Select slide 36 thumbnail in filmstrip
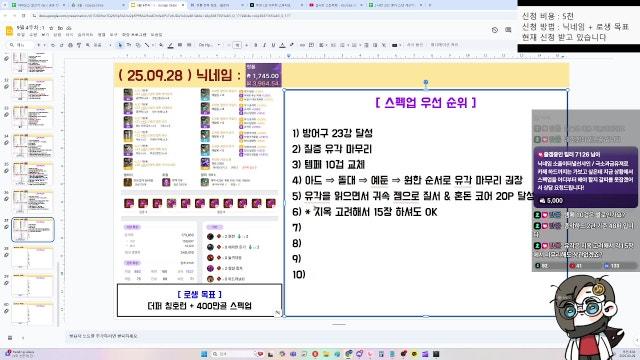The width and height of the screenshot is (640, 360). point(33,202)
